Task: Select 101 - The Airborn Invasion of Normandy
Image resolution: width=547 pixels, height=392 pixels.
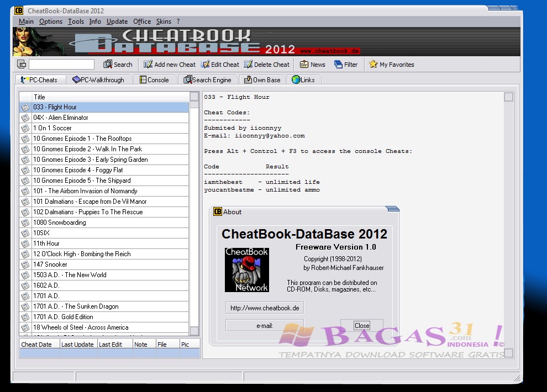Action: pos(104,191)
